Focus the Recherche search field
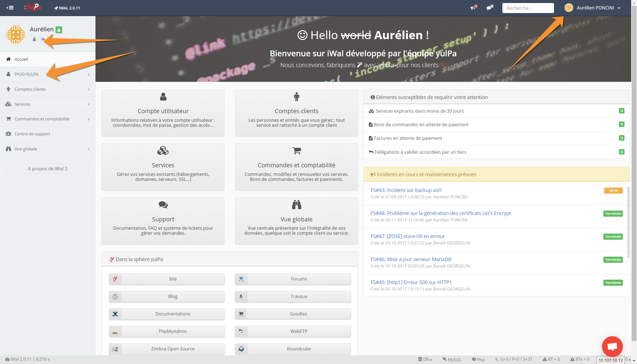The height and width of the screenshot is (364, 637). pos(528,8)
